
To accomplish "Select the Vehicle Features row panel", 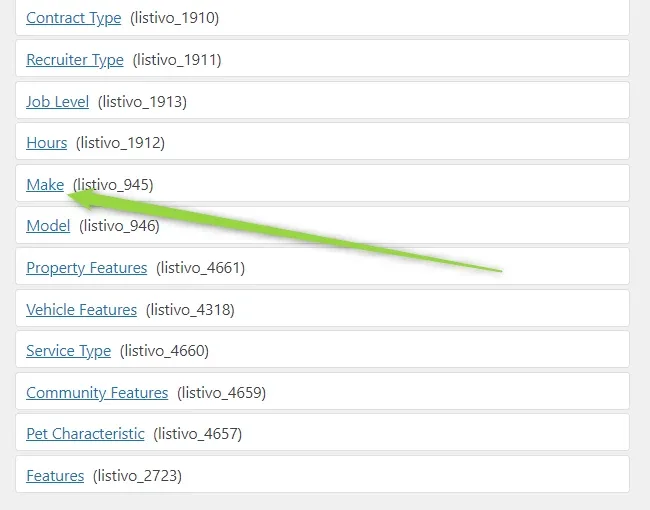I will 323,308.
